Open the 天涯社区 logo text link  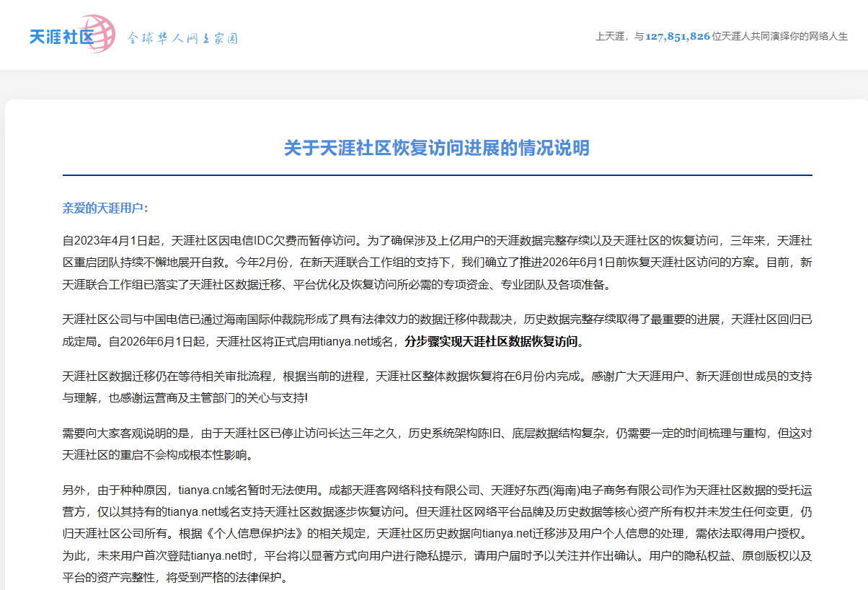62,36
